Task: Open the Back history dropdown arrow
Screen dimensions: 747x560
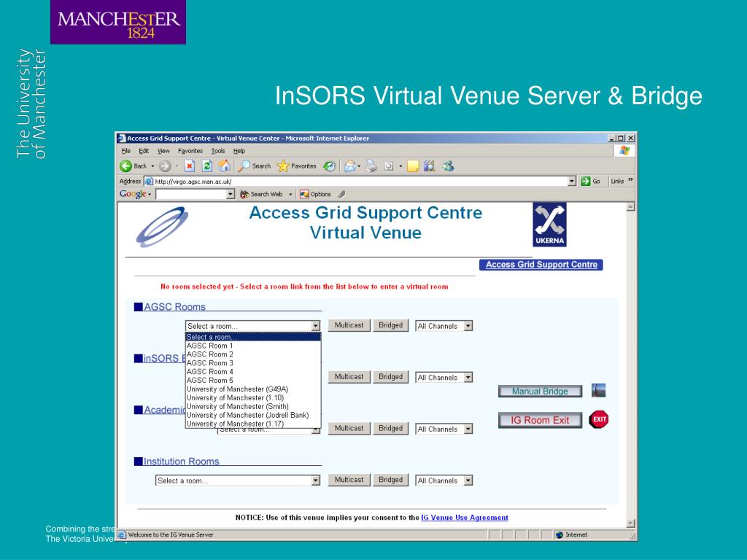Action: coord(153,166)
